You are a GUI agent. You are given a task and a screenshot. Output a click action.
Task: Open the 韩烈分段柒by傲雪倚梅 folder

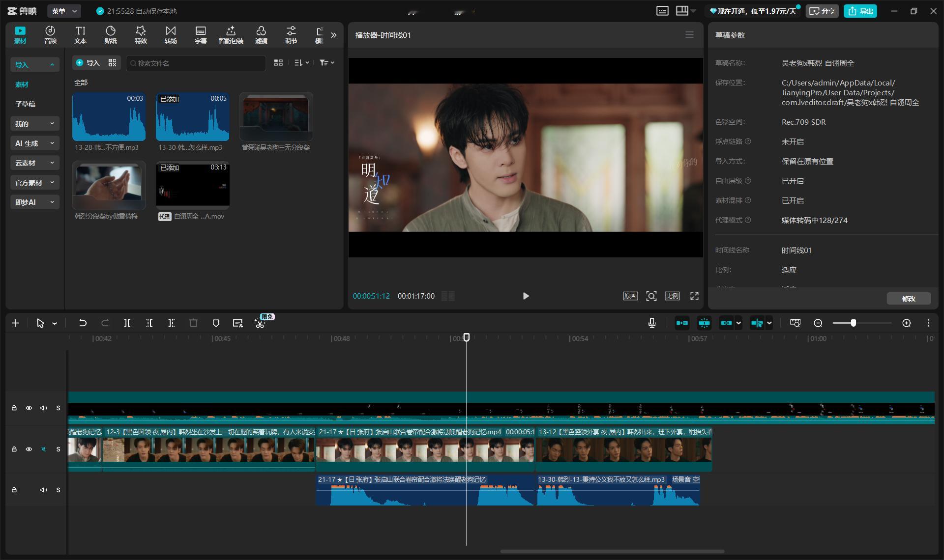pos(109,185)
